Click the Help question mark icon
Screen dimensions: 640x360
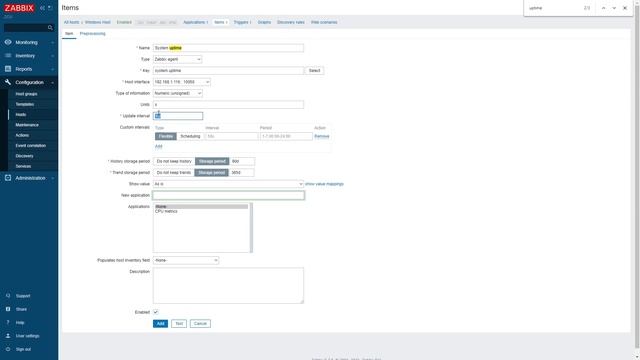tap(8, 322)
